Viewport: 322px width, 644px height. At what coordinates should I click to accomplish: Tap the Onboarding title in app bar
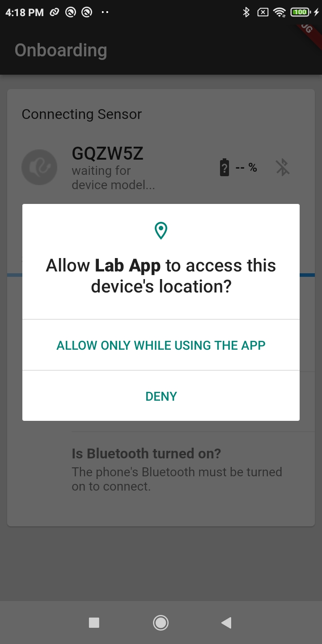pyautogui.click(x=61, y=50)
